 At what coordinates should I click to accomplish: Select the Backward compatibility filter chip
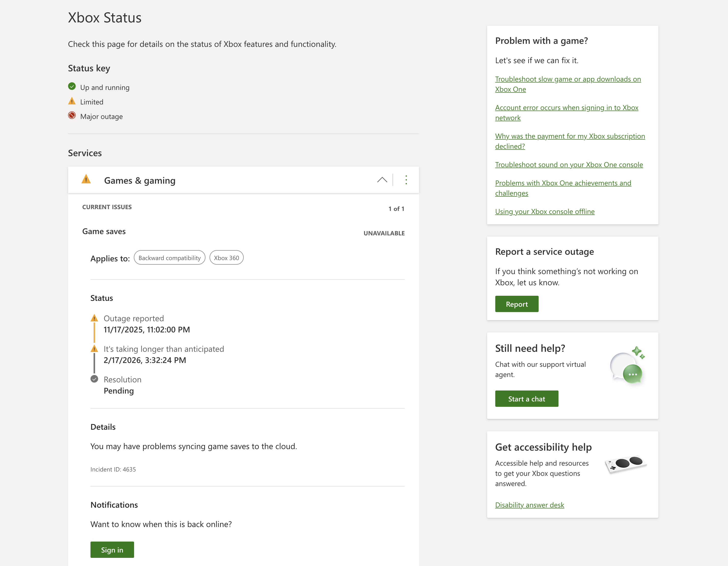169,258
